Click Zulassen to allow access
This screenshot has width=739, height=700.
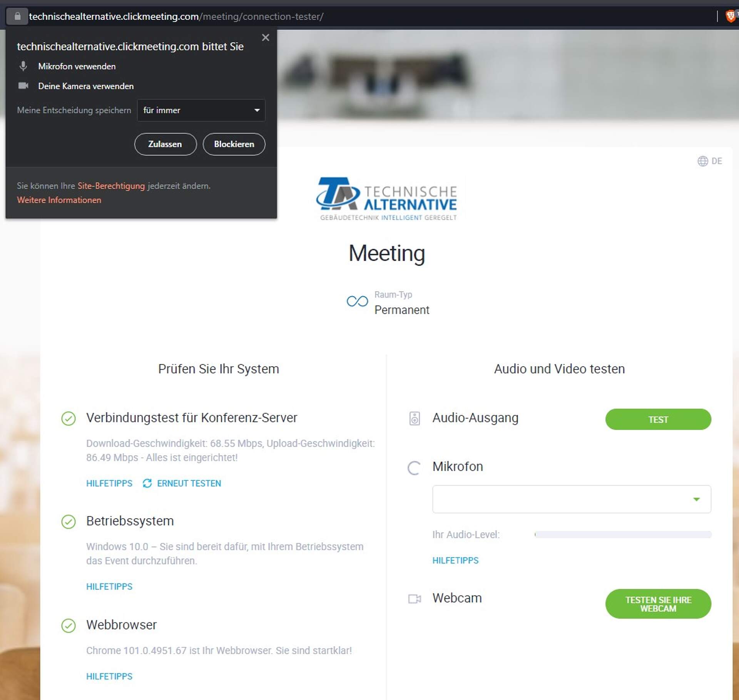[x=166, y=144]
